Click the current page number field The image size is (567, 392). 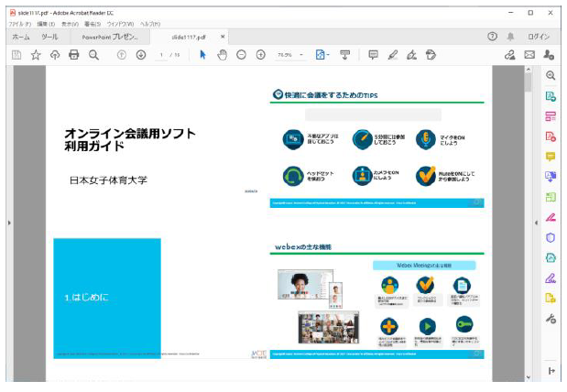click(x=161, y=55)
